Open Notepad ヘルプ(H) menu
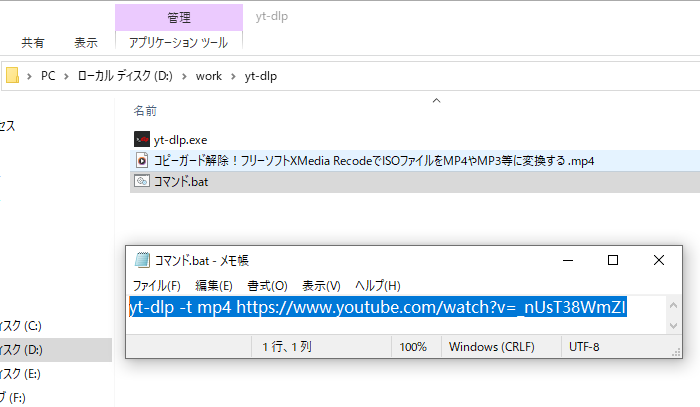The width and height of the screenshot is (700, 407). pos(378,286)
